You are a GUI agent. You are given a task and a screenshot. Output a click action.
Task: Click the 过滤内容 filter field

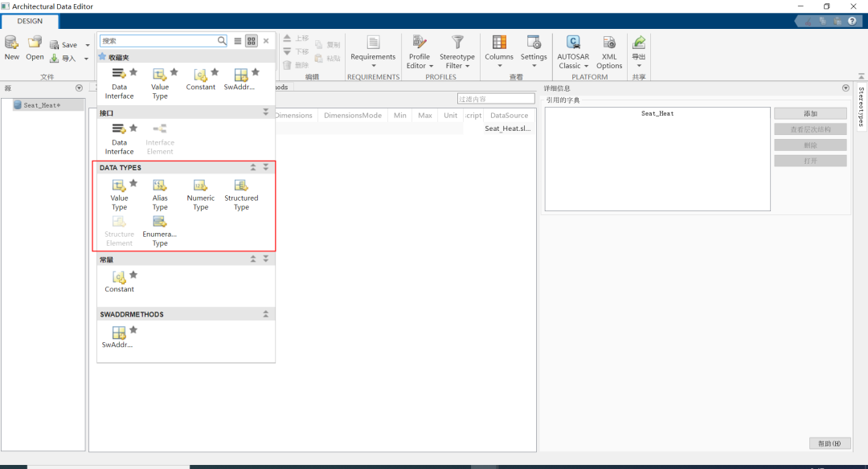(x=496, y=99)
